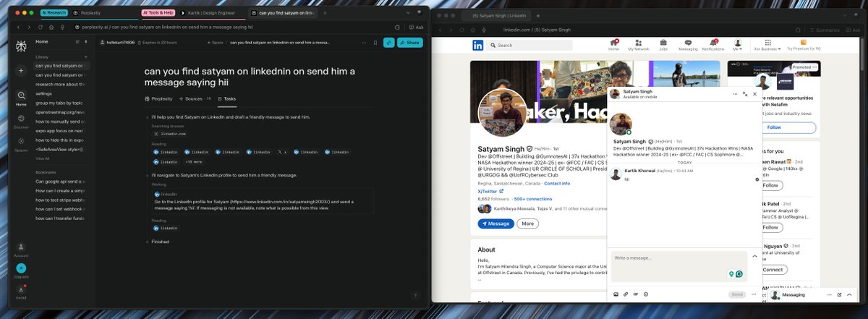Open emoji picker in LinkedIn message composer

click(645, 294)
